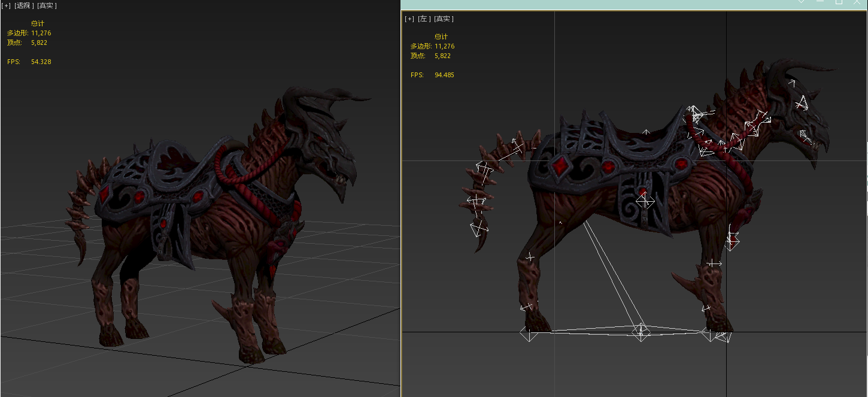
Task: Open 真实 shading menu in perspective viewport
Action: coord(47,5)
